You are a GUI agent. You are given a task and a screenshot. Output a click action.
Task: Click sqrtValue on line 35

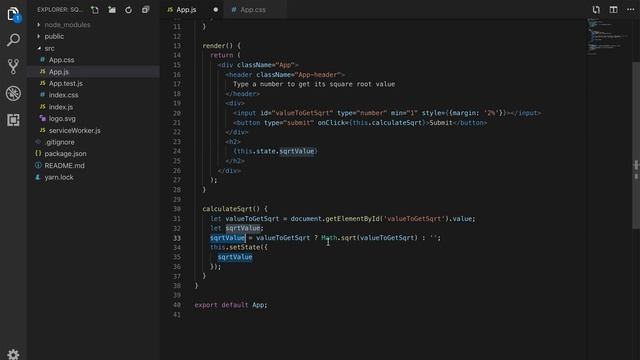pyautogui.click(x=235, y=257)
